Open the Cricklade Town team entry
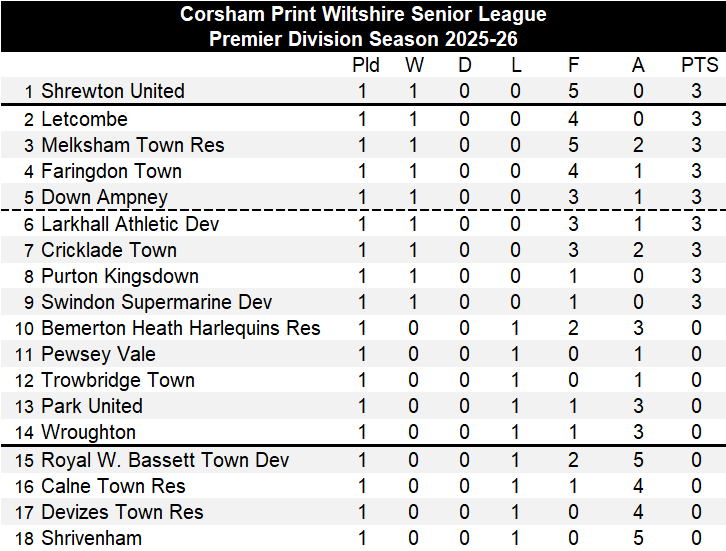Image resolution: width=726 pixels, height=551 pixels. (108, 250)
